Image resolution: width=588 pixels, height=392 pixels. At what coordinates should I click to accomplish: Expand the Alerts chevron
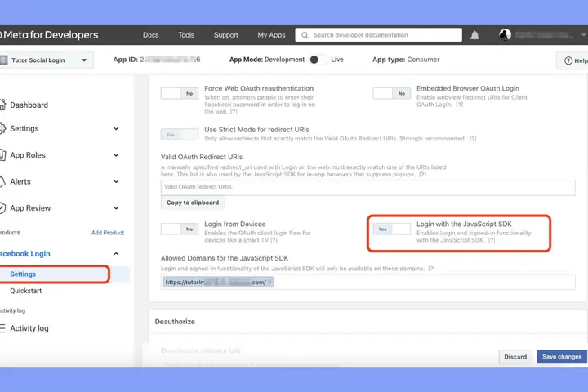coord(116,181)
